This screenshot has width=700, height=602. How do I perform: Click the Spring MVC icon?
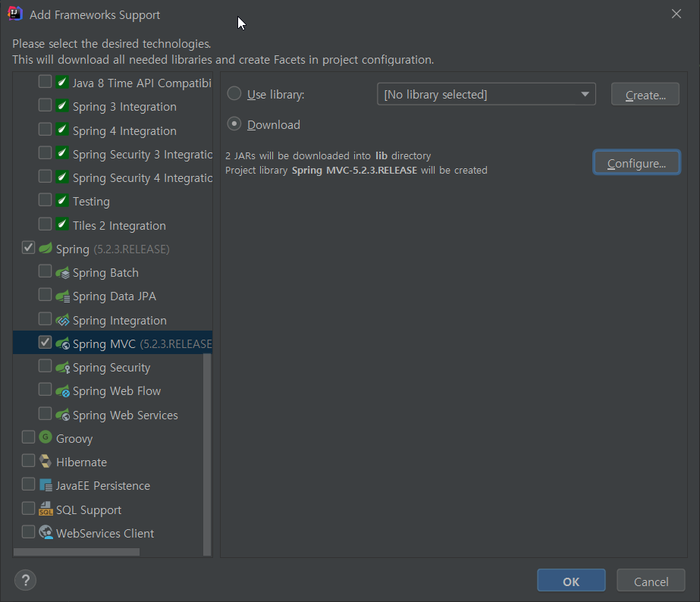(x=62, y=343)
